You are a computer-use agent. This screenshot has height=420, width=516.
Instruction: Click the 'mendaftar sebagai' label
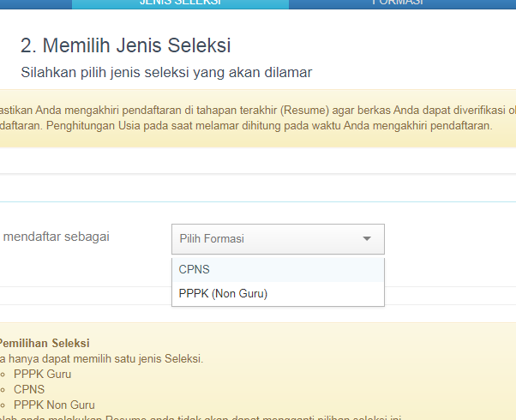point(56,237)
